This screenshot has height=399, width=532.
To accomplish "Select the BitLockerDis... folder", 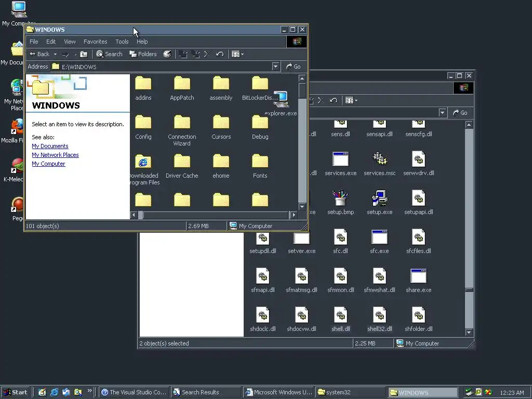I will pos(260,88).
